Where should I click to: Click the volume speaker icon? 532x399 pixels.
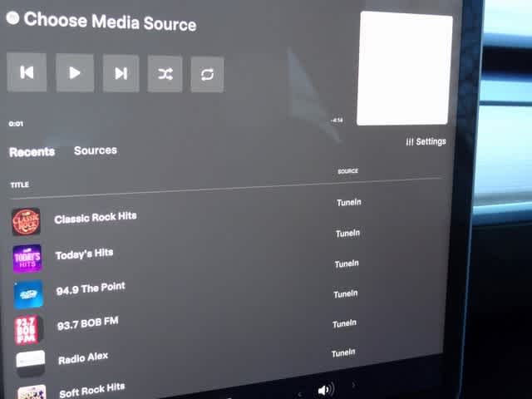325,389
